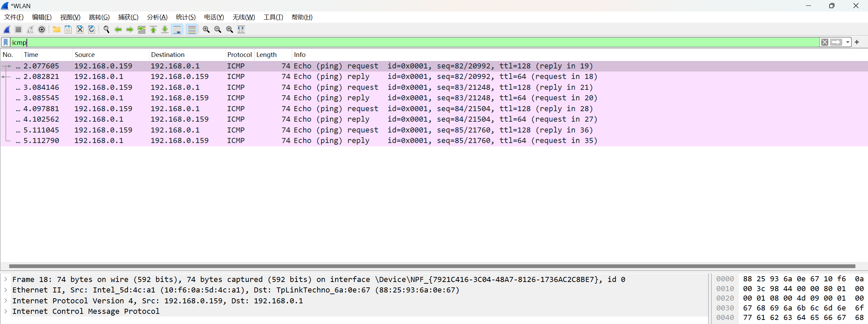This screenshot has width=868, height=324.
Task: Close the current capture file
Action: click(80, 29)
